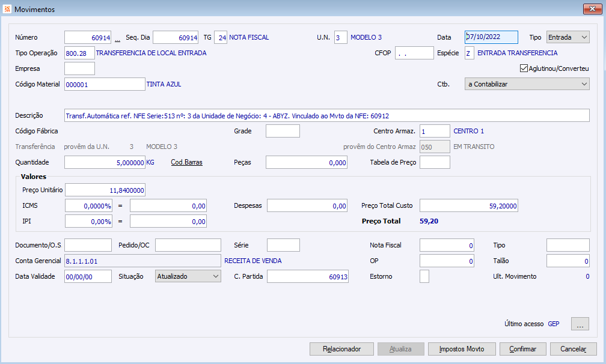The width and height of the screenshot is (606, 364).
Task: Click the provêm do Centro Armaz field 050
Action: click(435, 147)
